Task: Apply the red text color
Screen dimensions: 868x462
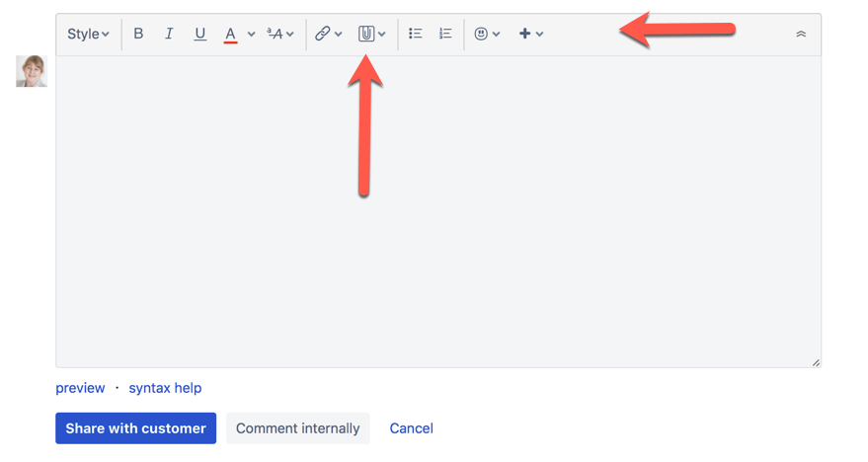Action: 230,35
